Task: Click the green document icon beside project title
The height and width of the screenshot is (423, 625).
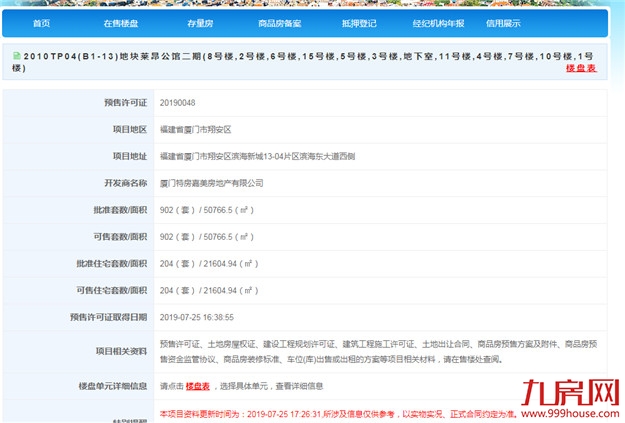Action: 16,56
